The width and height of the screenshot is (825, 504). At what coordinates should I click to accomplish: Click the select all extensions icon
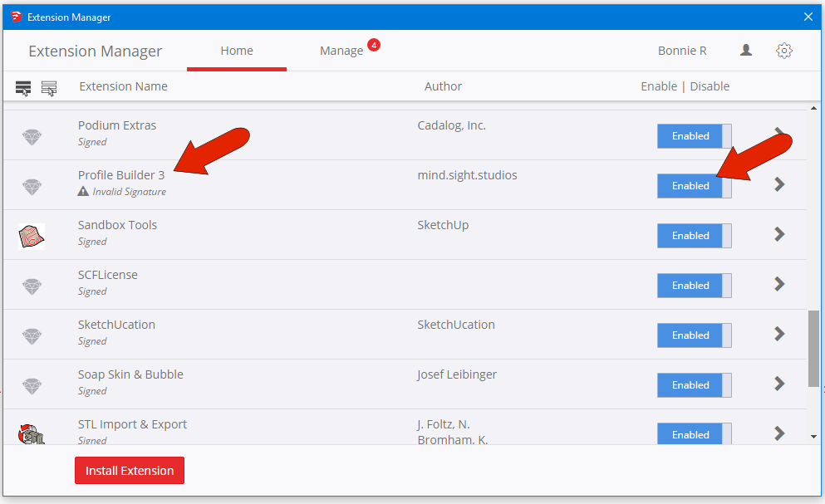coord(23,88)
